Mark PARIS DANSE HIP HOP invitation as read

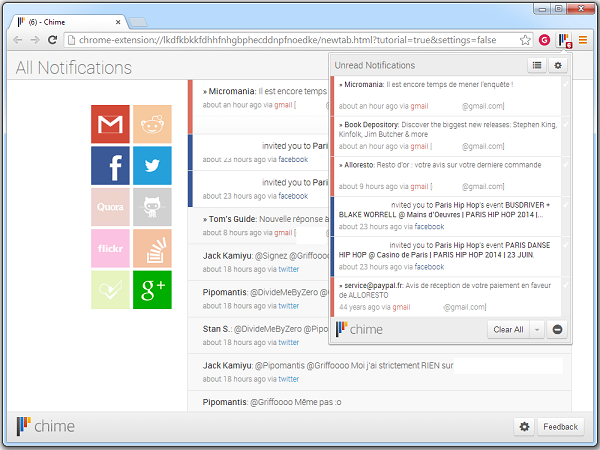click(566, 245)
